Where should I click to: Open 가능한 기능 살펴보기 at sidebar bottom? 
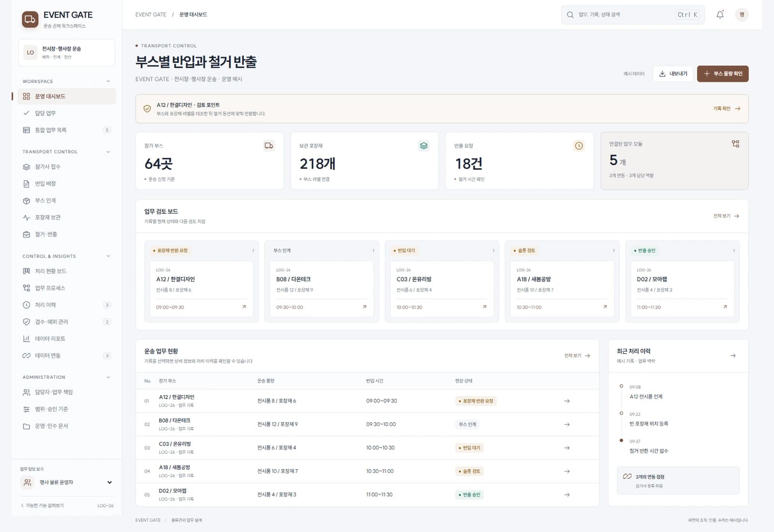pos(42,505)
